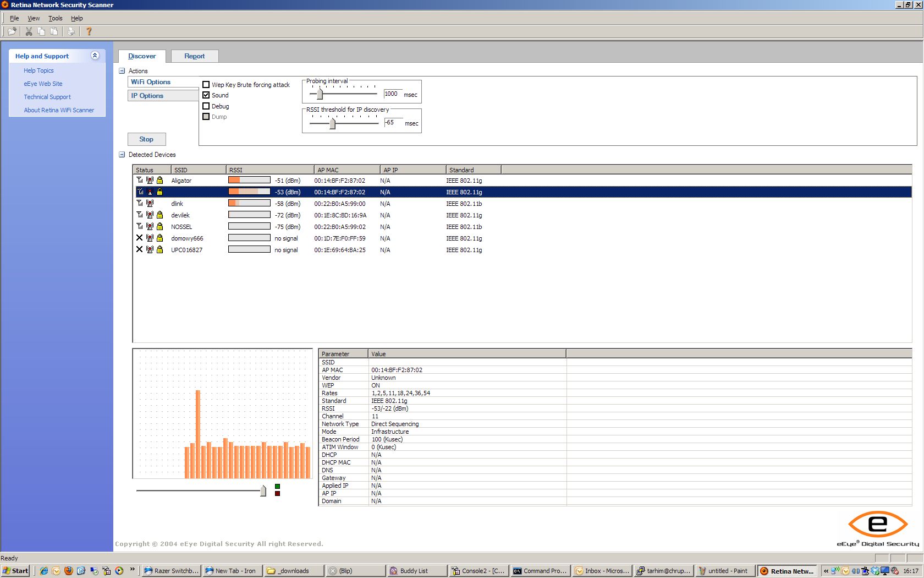Open help via the question mark toolbar icon
The image size is (924, 578).
(x=89, y=31)
